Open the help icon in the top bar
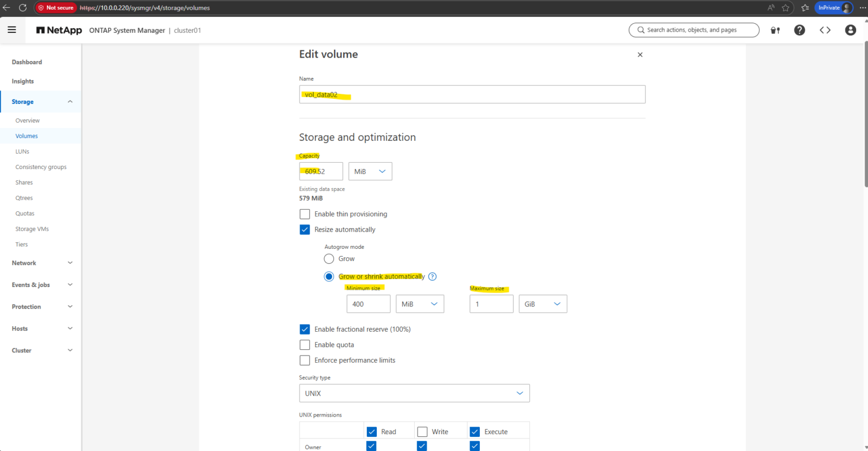Viewport: 868px width, 451px height. [800, 30]
